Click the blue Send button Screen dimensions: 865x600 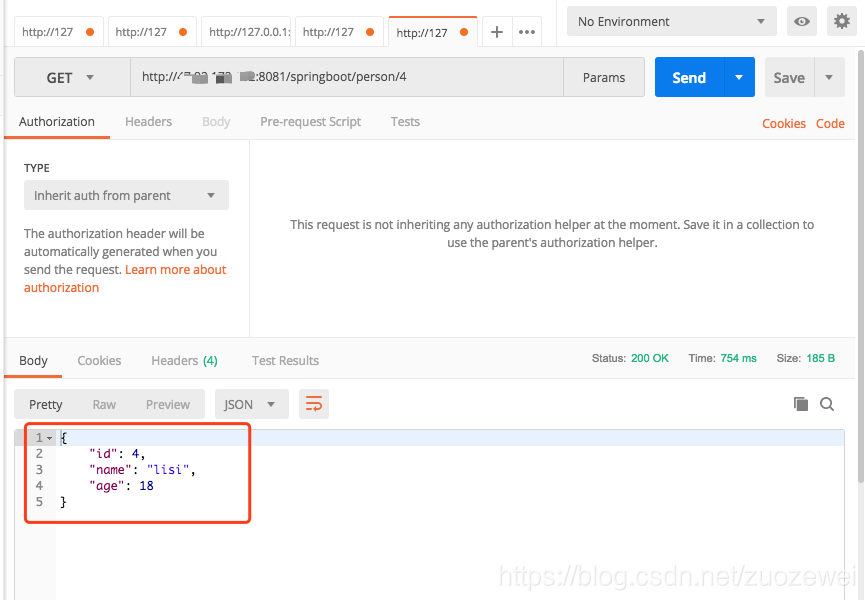click(689, 77)
